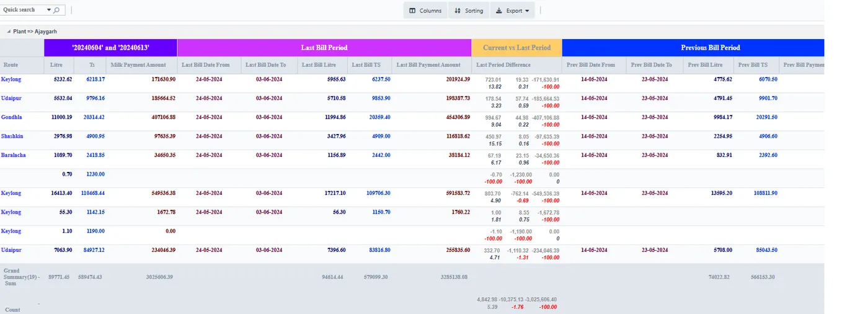Select the grand summary total 3285138.08
The image size is (868, 314).
454,277
